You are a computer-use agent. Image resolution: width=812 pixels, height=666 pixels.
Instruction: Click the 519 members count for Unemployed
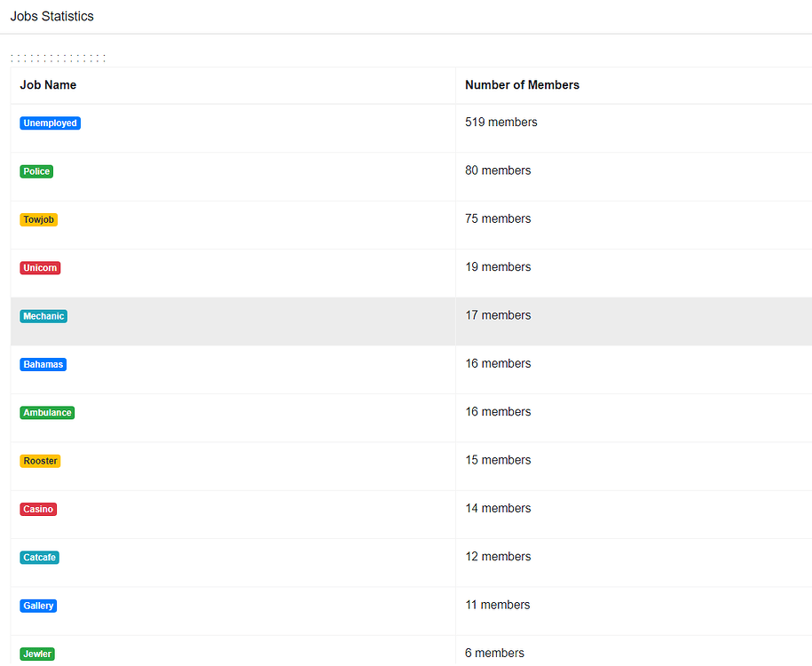click(501, 122)
